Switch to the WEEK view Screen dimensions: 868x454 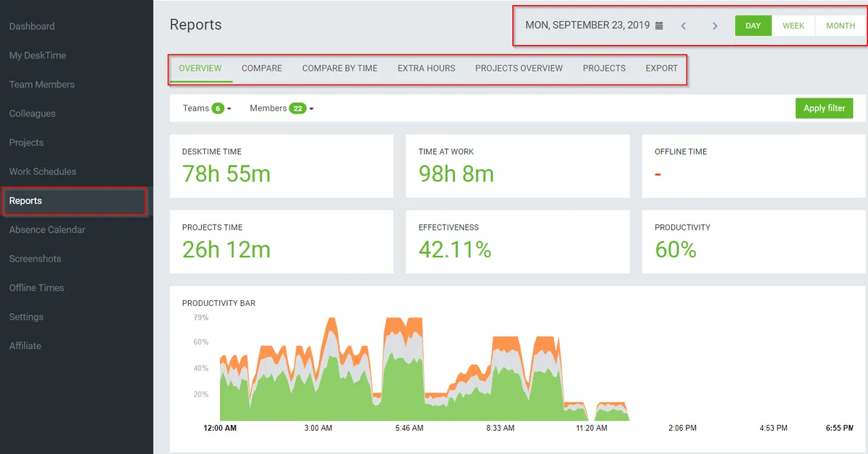pos(793,26)
